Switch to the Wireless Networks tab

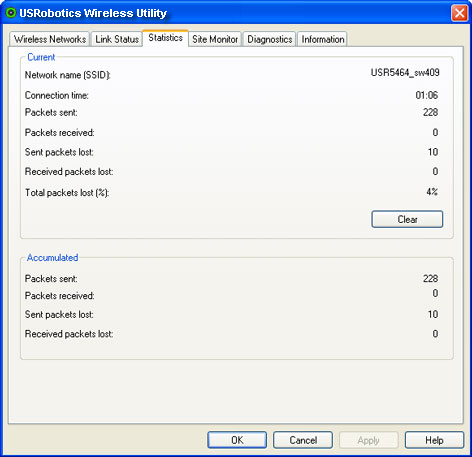50,39
